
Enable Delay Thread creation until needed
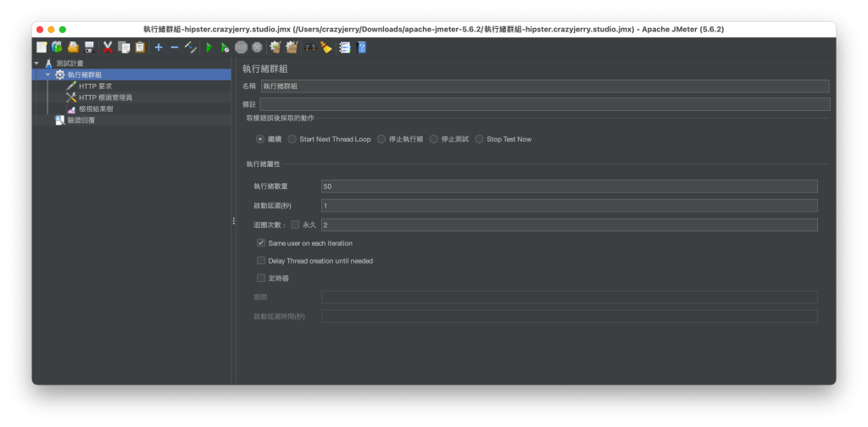tap(261, 260)
